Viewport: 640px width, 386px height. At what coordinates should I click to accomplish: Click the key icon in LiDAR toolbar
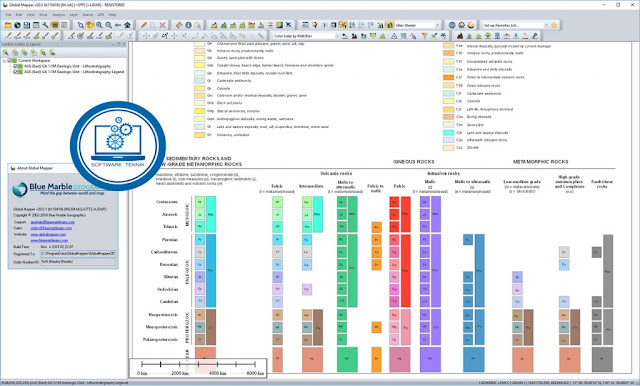click(535, 36)
